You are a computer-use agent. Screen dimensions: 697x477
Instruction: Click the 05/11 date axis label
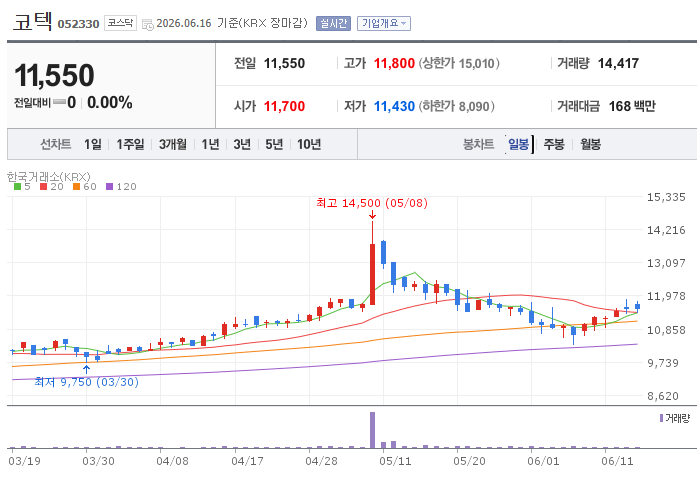(x=395, y=461)
